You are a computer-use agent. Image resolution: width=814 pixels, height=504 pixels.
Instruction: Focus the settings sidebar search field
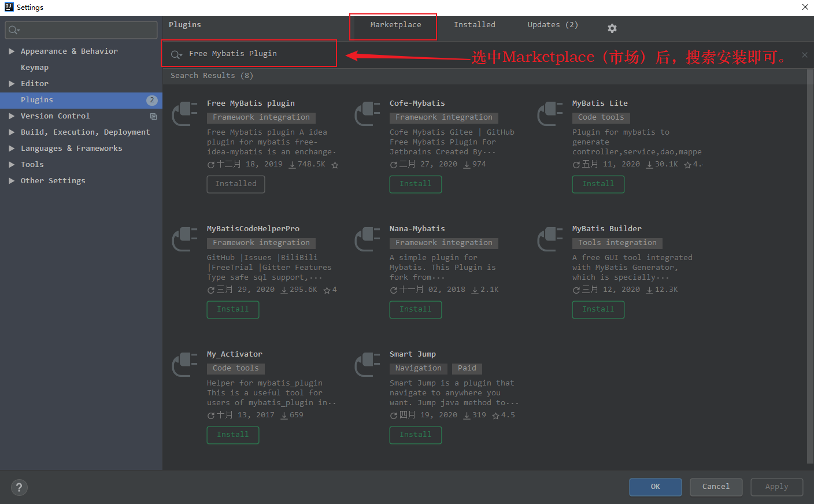click(81, 30)
